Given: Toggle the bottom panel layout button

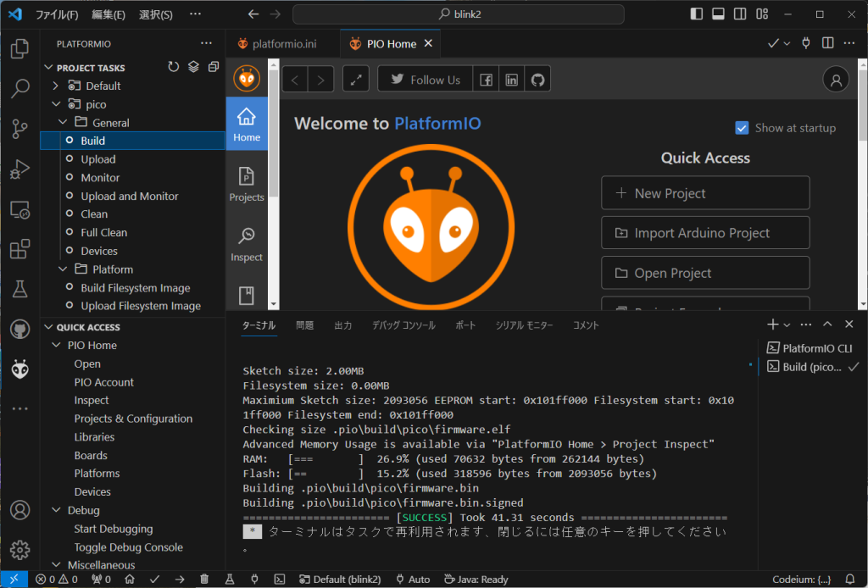Looking at the screenshot, I should point(718,14).
